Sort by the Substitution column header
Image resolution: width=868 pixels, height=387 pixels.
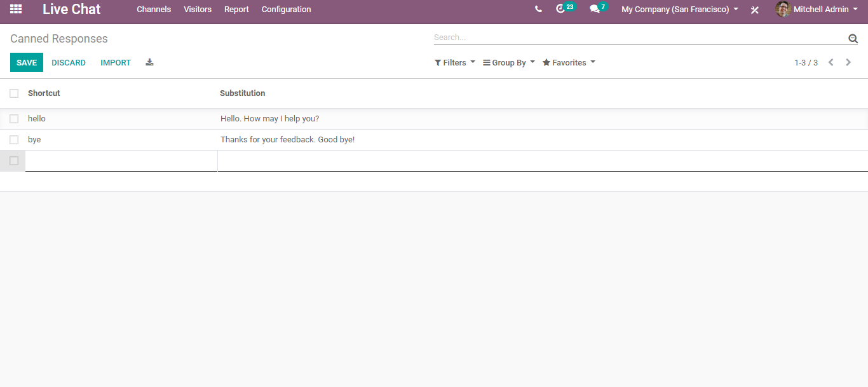point(243,93)
